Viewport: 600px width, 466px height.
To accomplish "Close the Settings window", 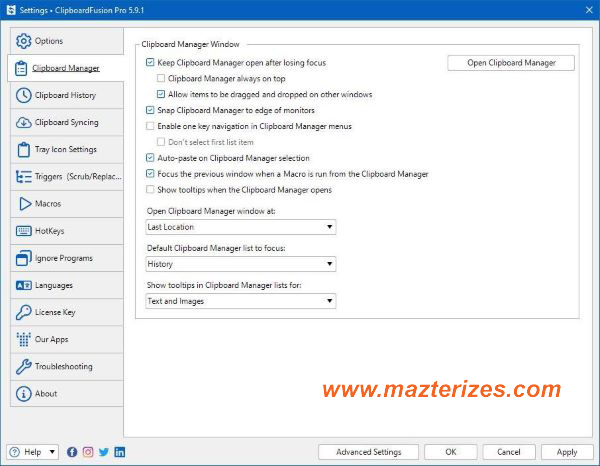I will tap(589, 10).
